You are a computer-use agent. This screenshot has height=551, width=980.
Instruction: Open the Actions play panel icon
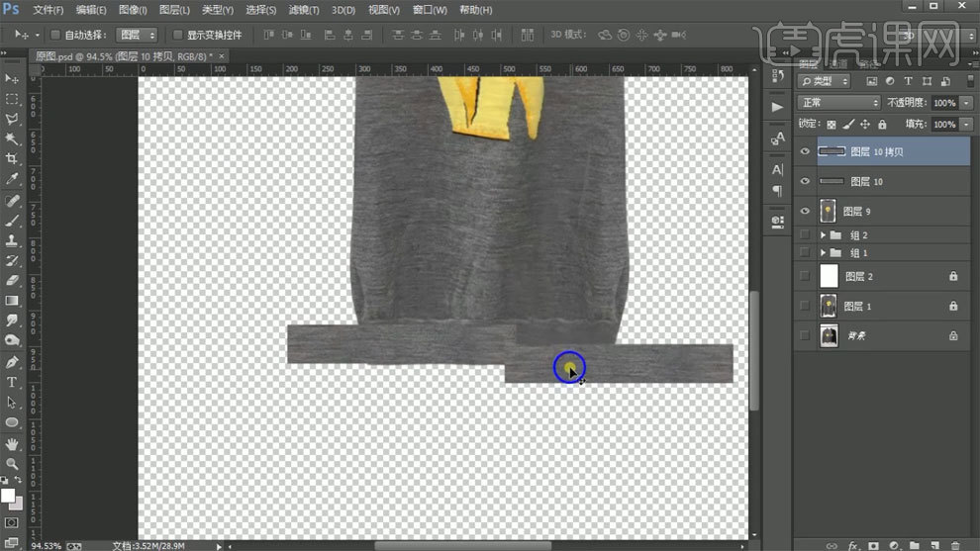tap(777, 107)
